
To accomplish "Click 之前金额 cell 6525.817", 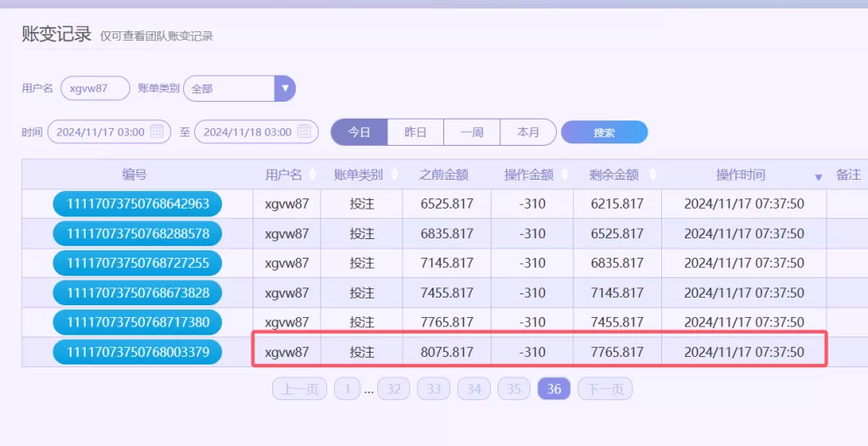I will click(447, 203).
